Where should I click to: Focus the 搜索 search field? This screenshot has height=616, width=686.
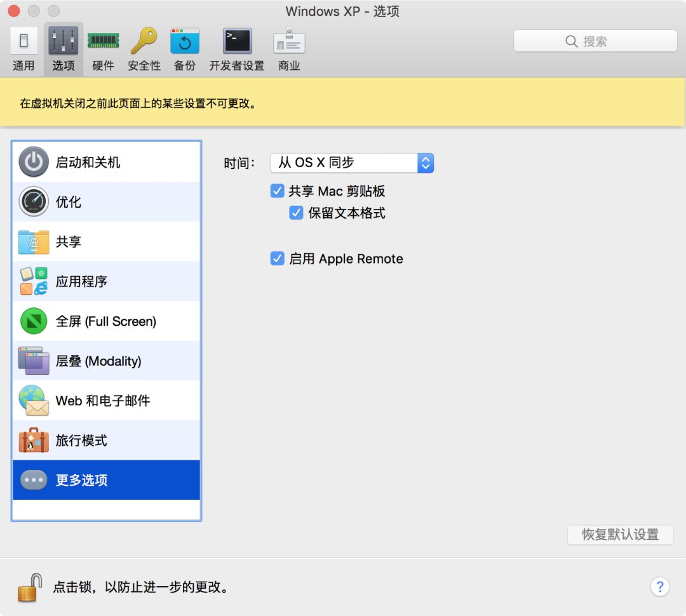pos(595,41)
